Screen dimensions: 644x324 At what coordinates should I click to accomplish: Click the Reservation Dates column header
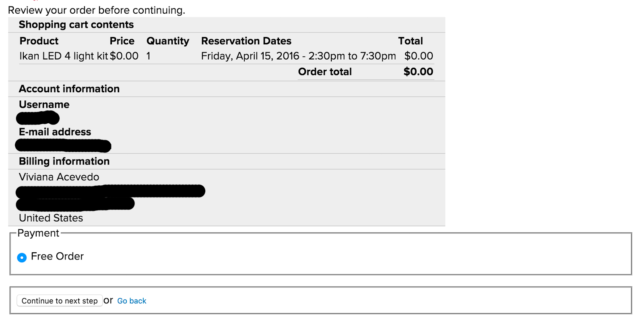coord(246,41)
